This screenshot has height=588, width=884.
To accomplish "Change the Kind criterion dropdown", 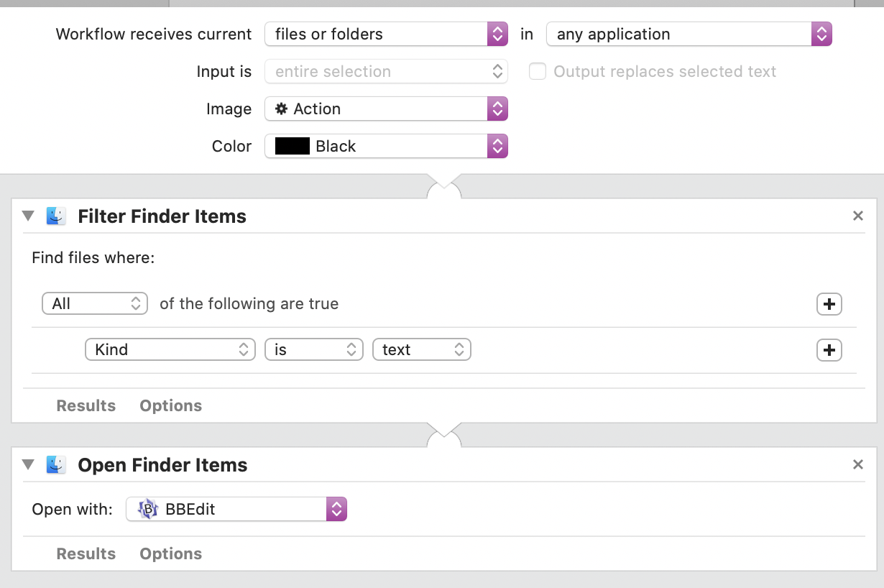I will 170,350.
